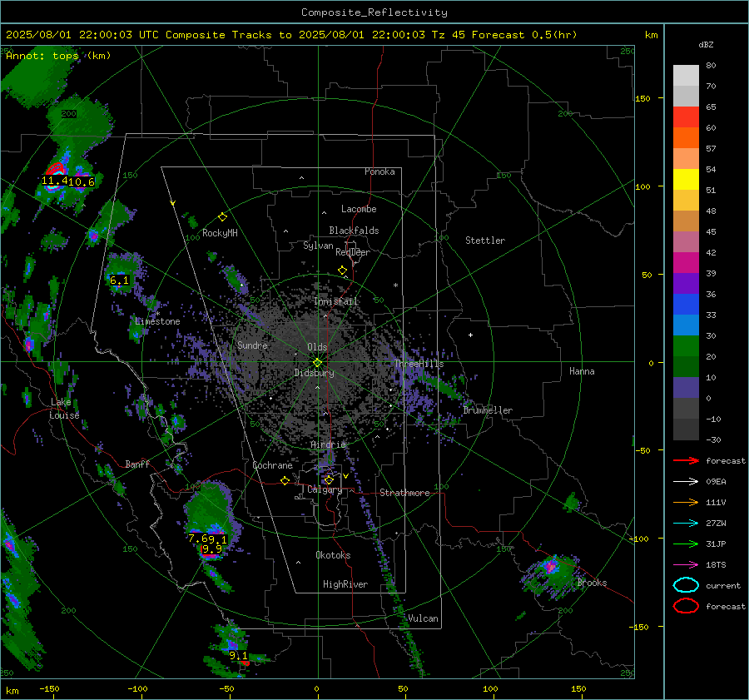749x700 pixels.
Task: Click the magenta 18TS arrow legend icon
Action: (x=686, y=565)
